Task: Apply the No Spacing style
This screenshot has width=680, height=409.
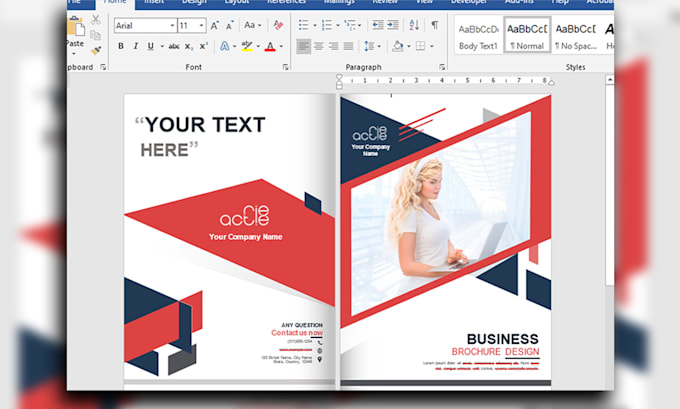Action: pyautogui.click(x=576, y=36)
